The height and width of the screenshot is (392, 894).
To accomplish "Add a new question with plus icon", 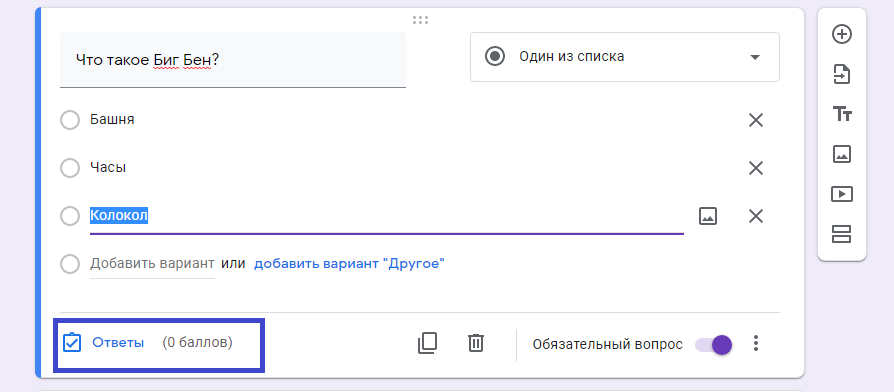I will pos(842,34).
